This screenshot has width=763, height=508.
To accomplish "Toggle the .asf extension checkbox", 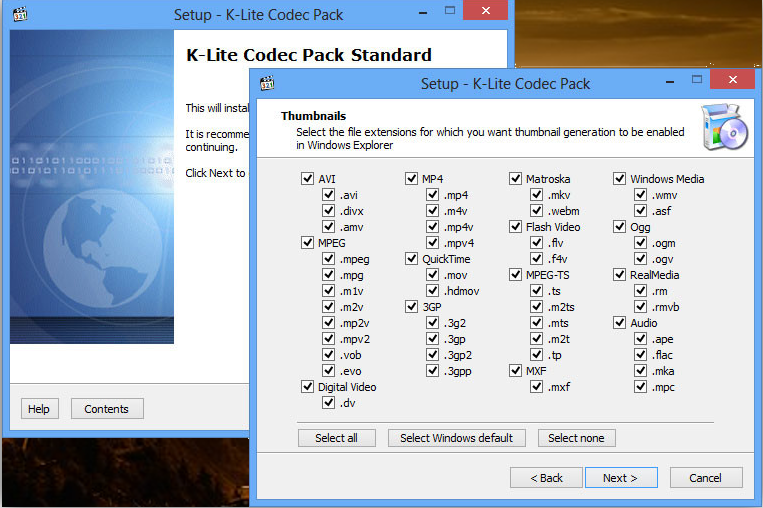I will (x=640, y=211).
